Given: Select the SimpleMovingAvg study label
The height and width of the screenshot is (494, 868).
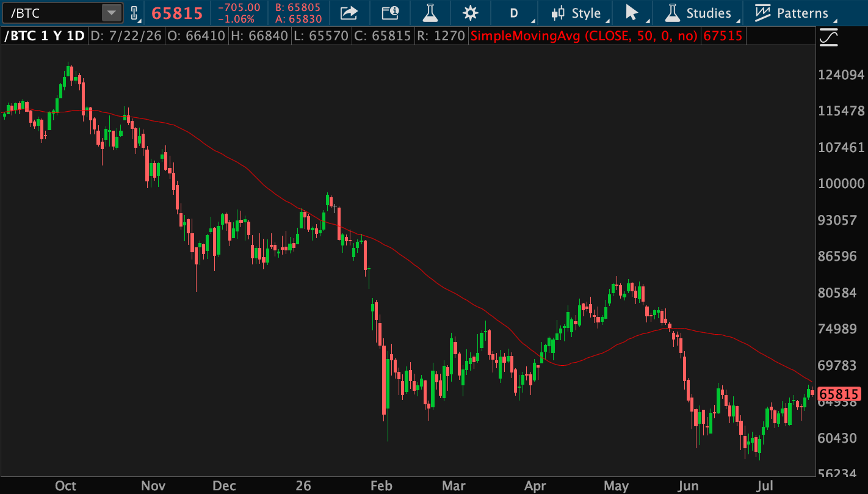Looking at the screenshot, I should [584, 36].
